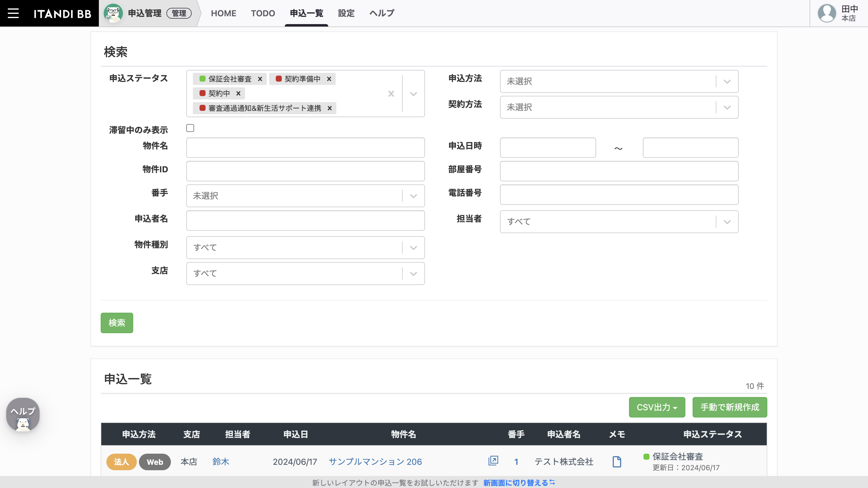
Task: Click the 10 件 result count
Action: coord(754,386)
